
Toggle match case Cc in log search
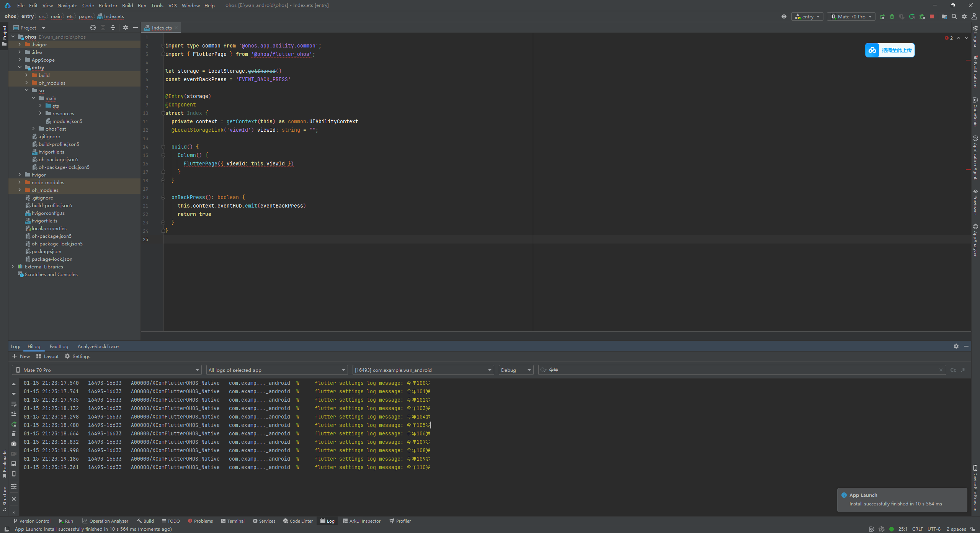[x=953, y=370]
